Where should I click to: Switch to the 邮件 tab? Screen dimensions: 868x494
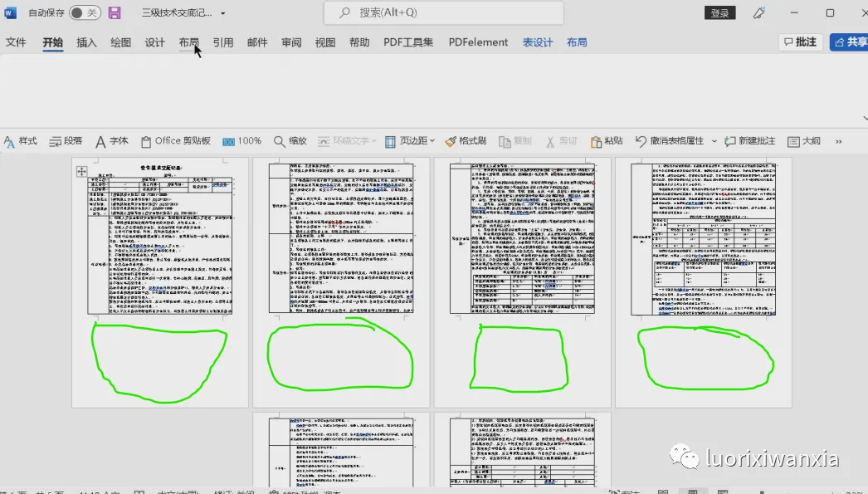[x=257, y=42]
